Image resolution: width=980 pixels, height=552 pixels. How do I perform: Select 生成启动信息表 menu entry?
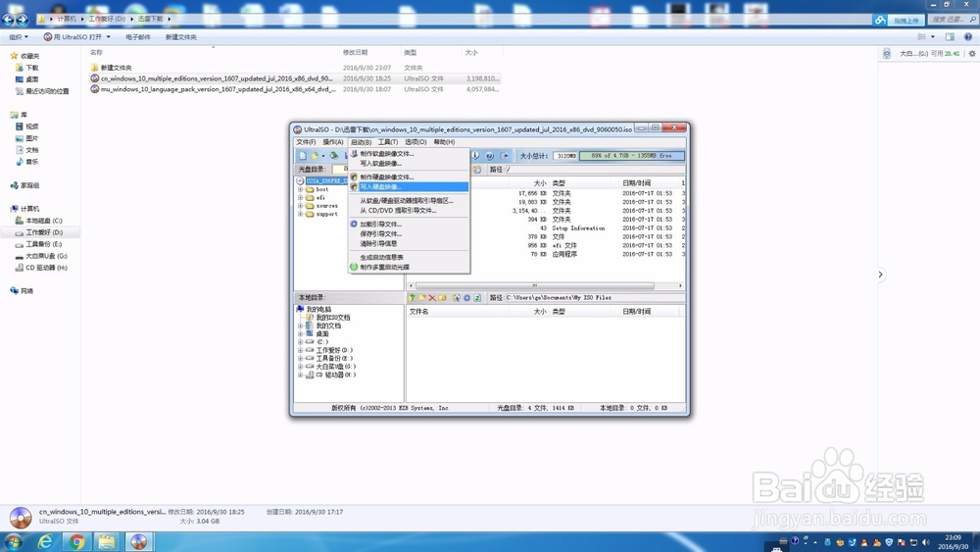(409, 257)
